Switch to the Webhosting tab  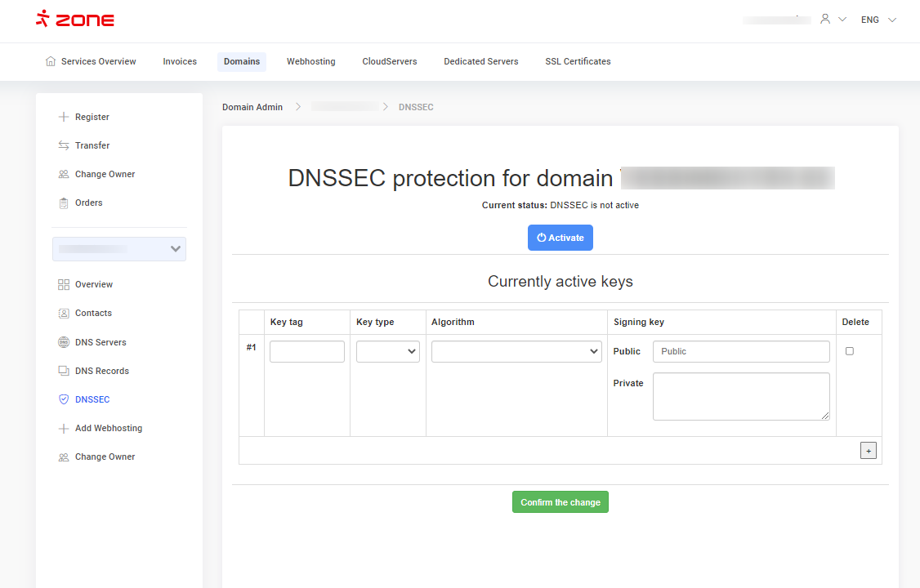click(x=310, y=61)
